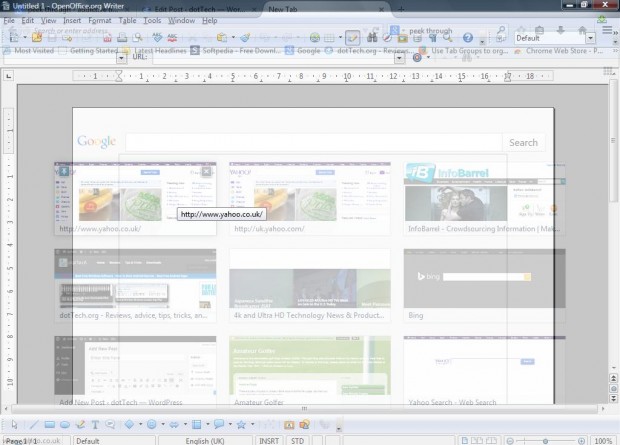The height and width of the screenshot is (445, 620).
Task: Open the Bing thumbnail tile
Action: tap(484, 286)
